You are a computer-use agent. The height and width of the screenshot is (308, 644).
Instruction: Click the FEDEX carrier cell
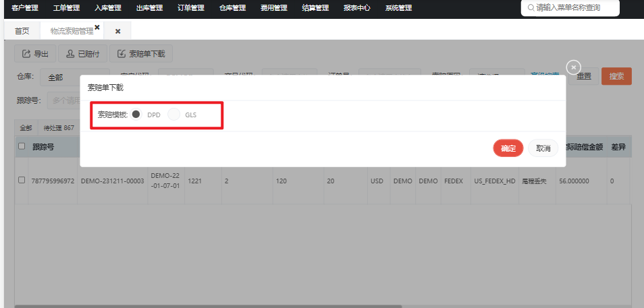pyautogui.click(x=453, y=181)
